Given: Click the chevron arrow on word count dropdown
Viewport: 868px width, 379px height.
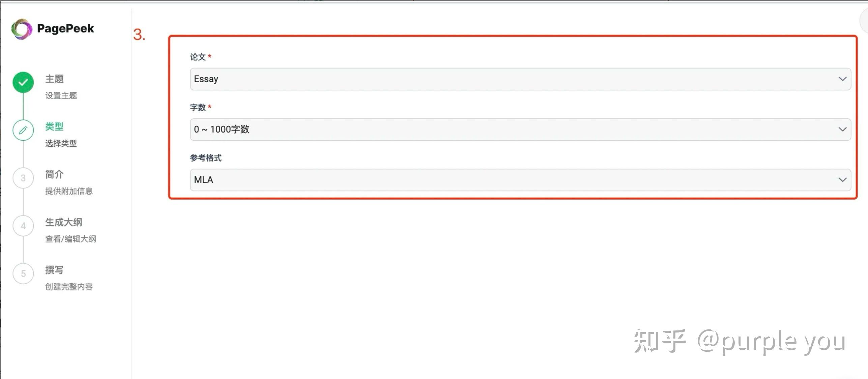Looking at the screenshot, I should click(x=842, y=129).
